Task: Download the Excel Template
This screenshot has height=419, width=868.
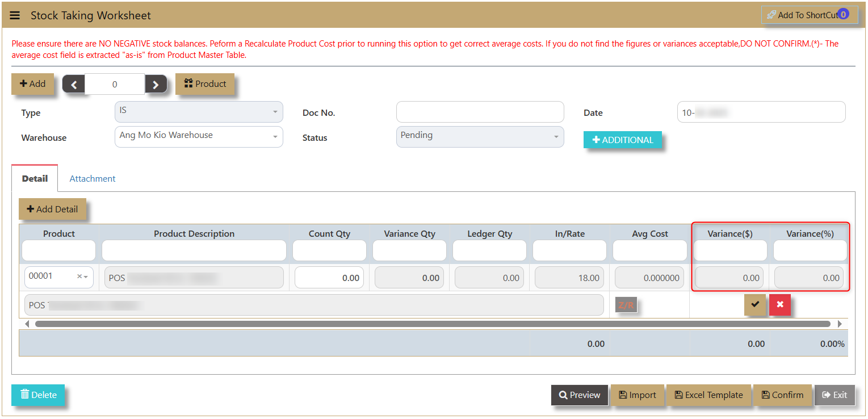Action: (708, 395)
